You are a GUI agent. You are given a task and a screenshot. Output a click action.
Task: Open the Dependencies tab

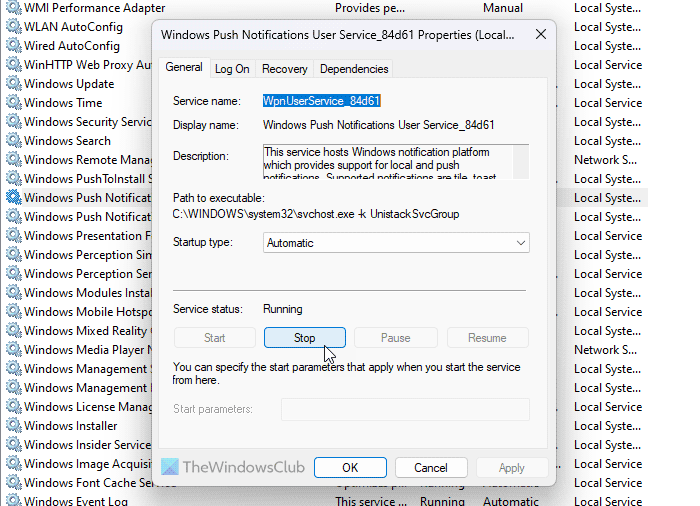coord(354,69)
